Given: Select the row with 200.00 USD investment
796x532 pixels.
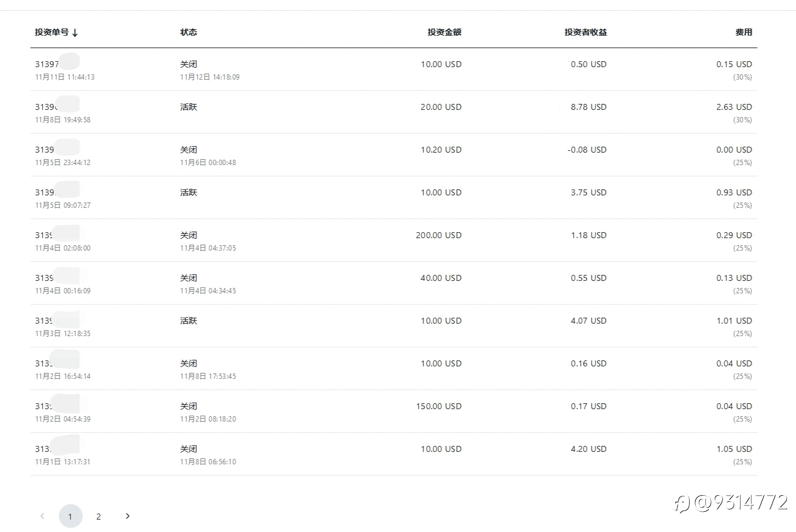Looking at the screenshot, I should (x=438, y=235).
